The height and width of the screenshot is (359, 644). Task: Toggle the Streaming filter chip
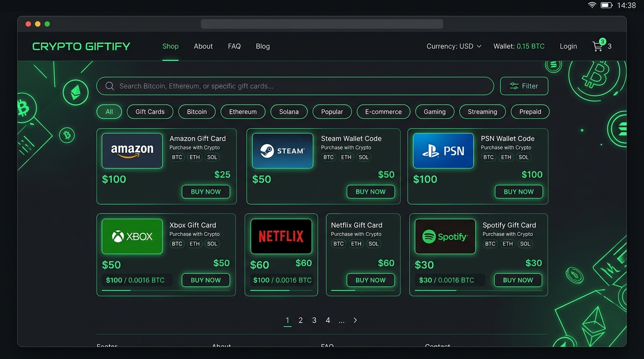(482, 112)
